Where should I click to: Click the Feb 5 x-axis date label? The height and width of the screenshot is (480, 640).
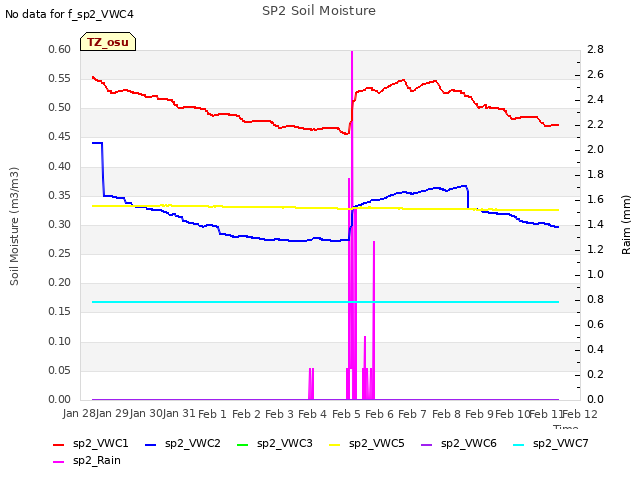click(x=346, y=414)
